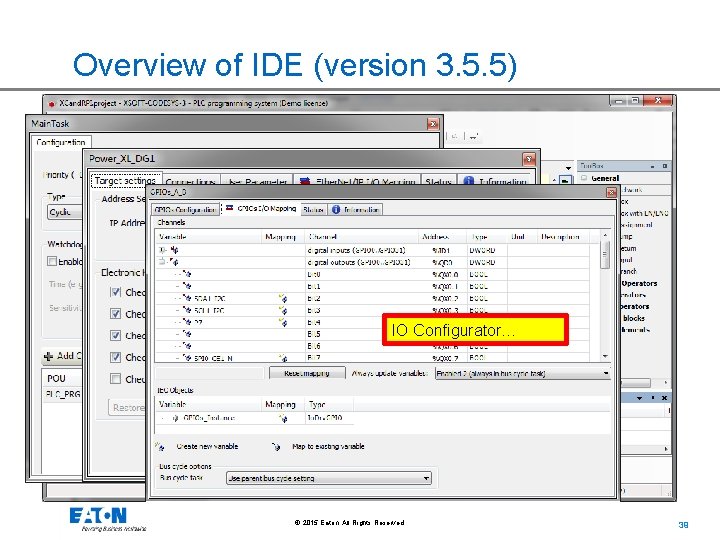Close the GPIOs window
The image size is (720, 540).
(611, 192)
